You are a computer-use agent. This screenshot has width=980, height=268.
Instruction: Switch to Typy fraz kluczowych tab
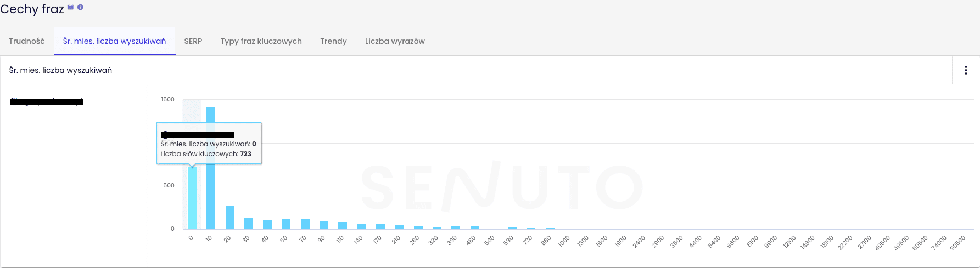[x=261, y=41]
